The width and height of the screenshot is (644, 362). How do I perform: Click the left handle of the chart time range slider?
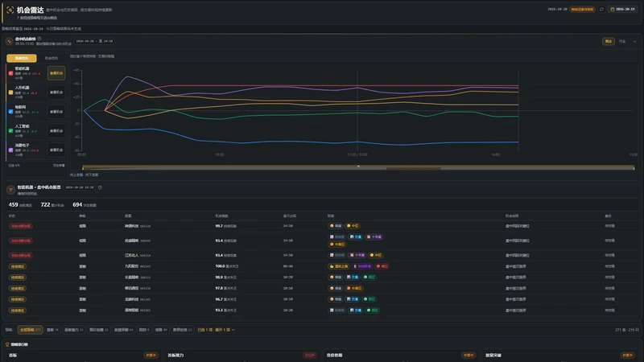point(83,167)
